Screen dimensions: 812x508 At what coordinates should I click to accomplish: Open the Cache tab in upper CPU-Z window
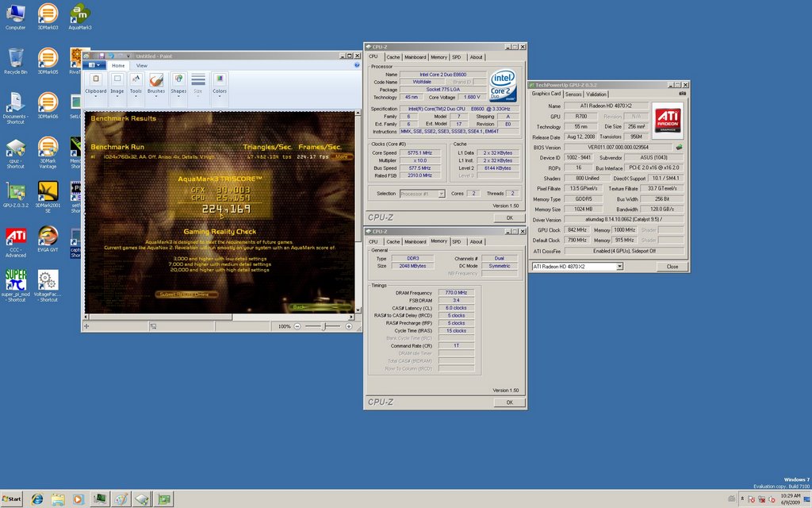click(393, 57)
